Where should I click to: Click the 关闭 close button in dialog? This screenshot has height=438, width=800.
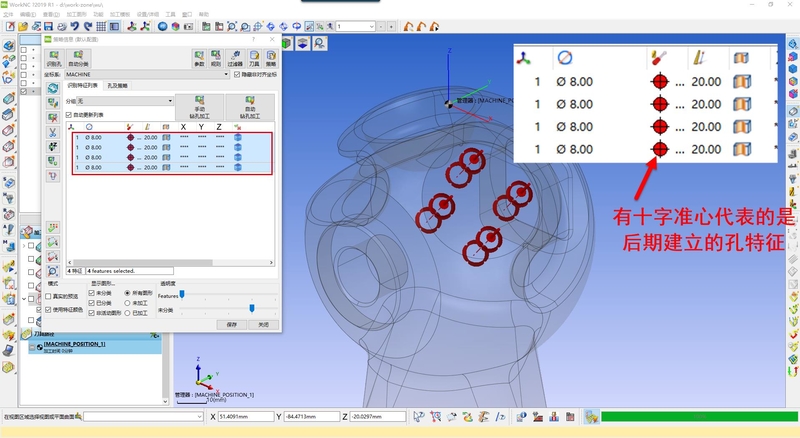point(262,324)
